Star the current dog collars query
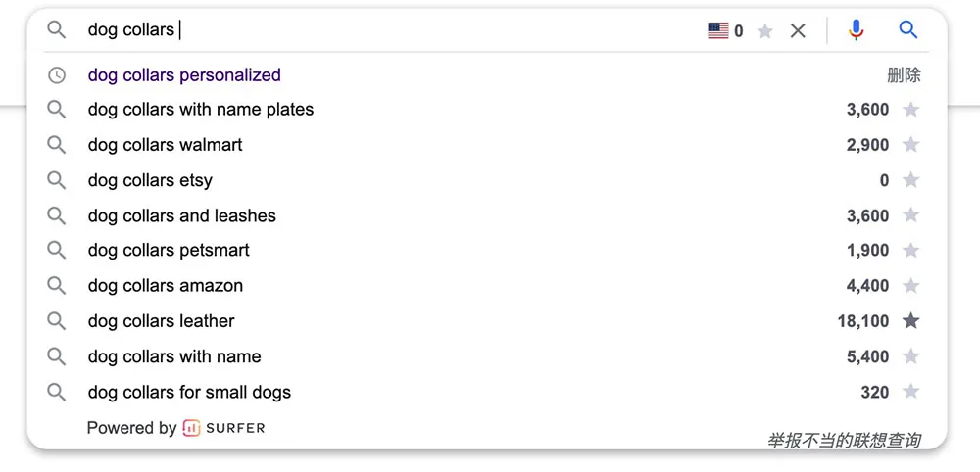This screenshot has height=472, width=980. [x=765, y=30]
